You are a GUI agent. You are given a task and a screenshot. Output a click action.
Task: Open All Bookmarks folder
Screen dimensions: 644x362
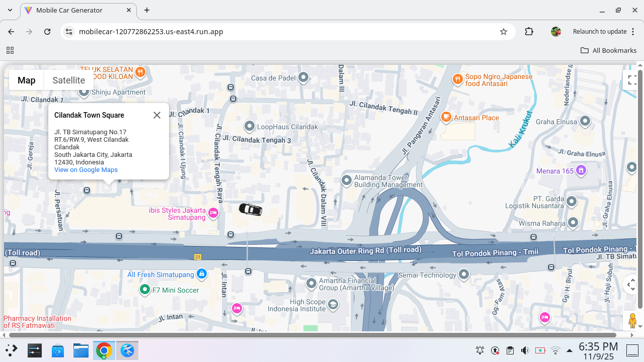click(x=609, y=50)
